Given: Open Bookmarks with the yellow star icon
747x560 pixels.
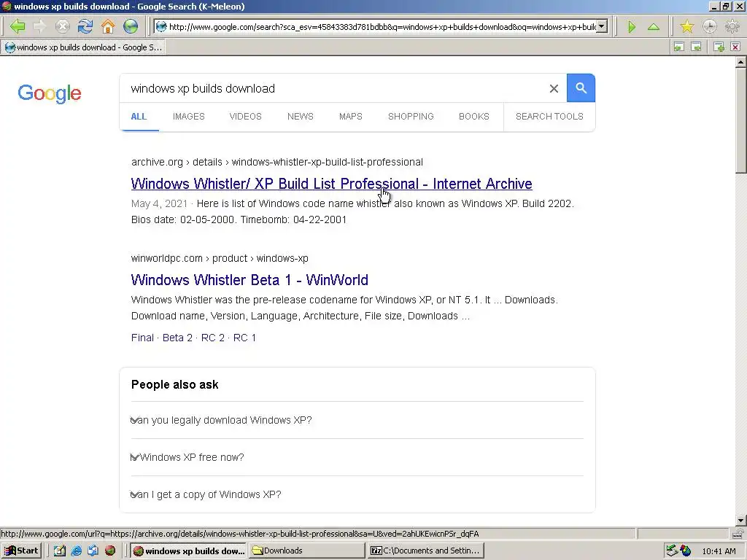Looking at the screenshot, I should [687, 27].
